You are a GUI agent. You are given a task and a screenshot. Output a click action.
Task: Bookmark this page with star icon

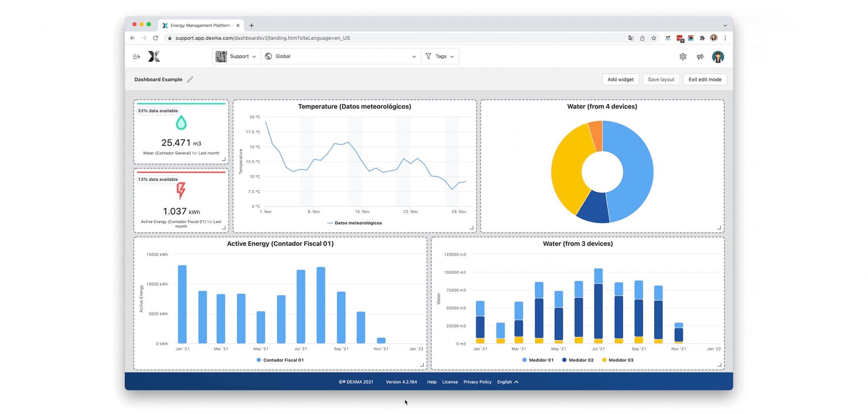[654, 38]
